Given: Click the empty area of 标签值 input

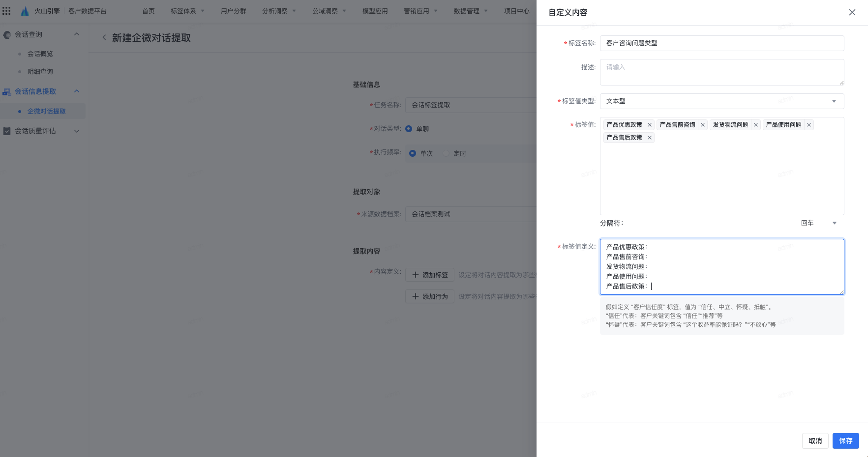Looking at the screenshot, I should [722, 179].
